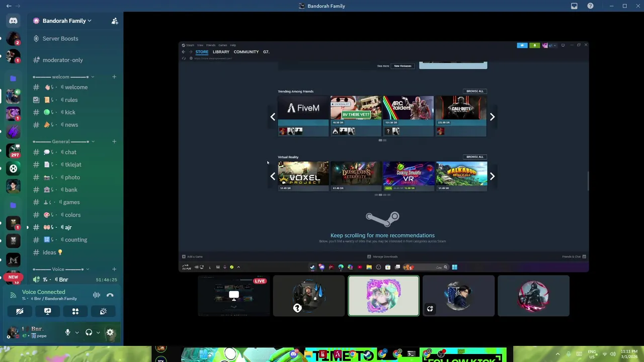
Task: Toggle camera on in voice panel
Action: [20, 311]
